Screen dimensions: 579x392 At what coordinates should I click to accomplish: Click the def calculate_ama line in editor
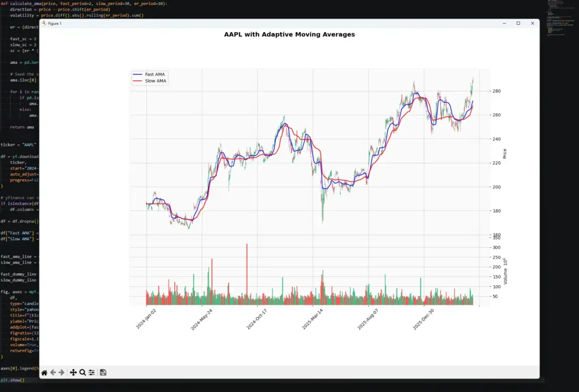click(x=84, y=3)
